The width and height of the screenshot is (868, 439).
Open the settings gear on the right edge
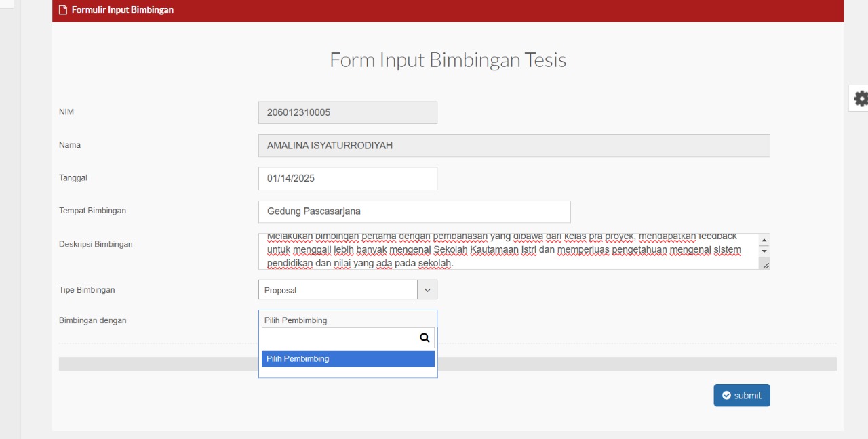[x=860, y=99]
